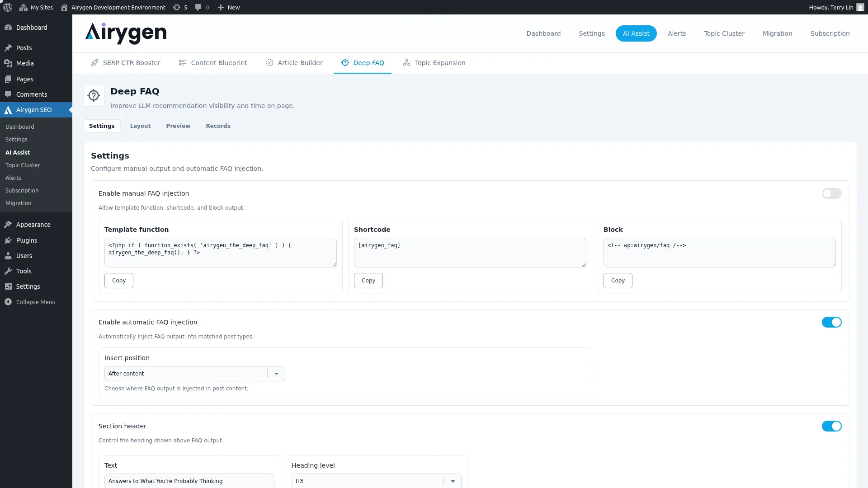The image size is (868, 488).
Task: Open Subscription in top navigation
Action: (830, 33)
